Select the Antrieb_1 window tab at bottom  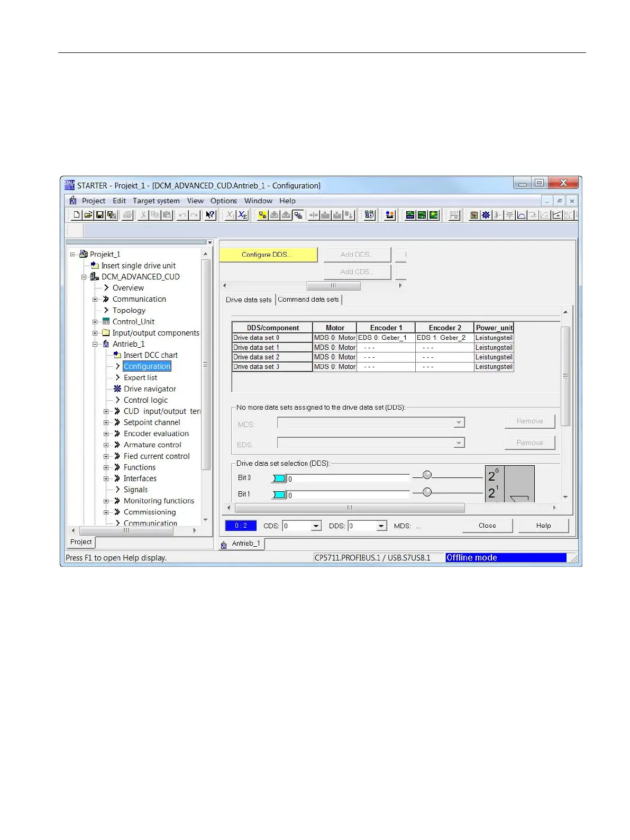(242, 544)
